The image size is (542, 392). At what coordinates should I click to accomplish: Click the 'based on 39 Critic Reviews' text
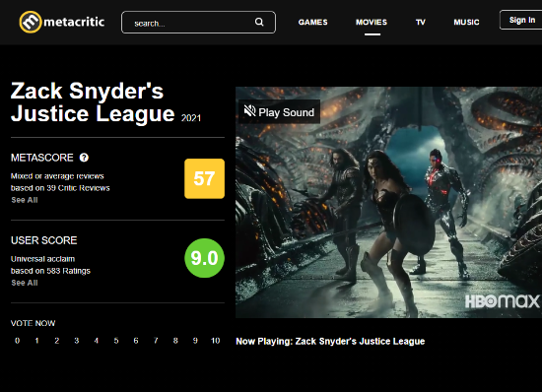click(60, 188)
